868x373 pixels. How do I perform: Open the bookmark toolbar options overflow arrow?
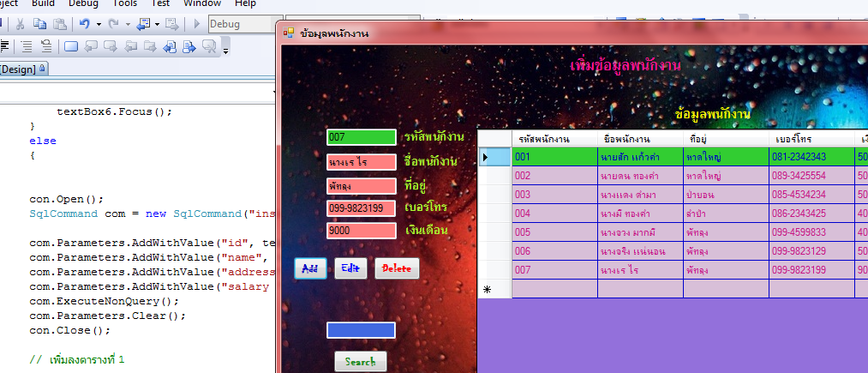pos(225,50)
